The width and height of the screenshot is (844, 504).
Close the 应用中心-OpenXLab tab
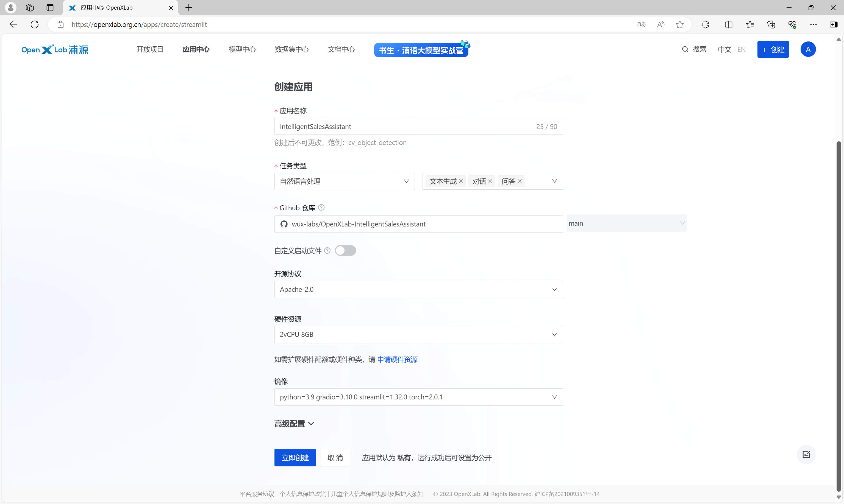[171, 7]
